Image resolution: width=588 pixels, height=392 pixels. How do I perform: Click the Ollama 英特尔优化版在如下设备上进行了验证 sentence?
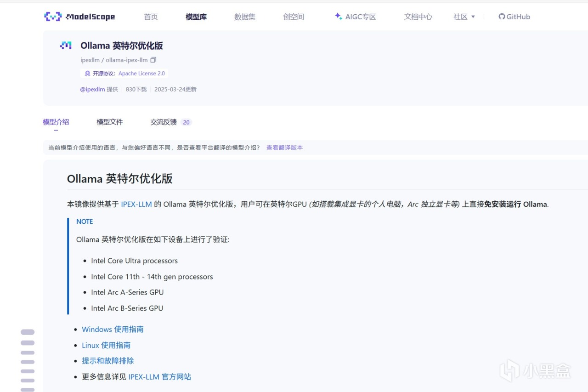coord(153,239)
